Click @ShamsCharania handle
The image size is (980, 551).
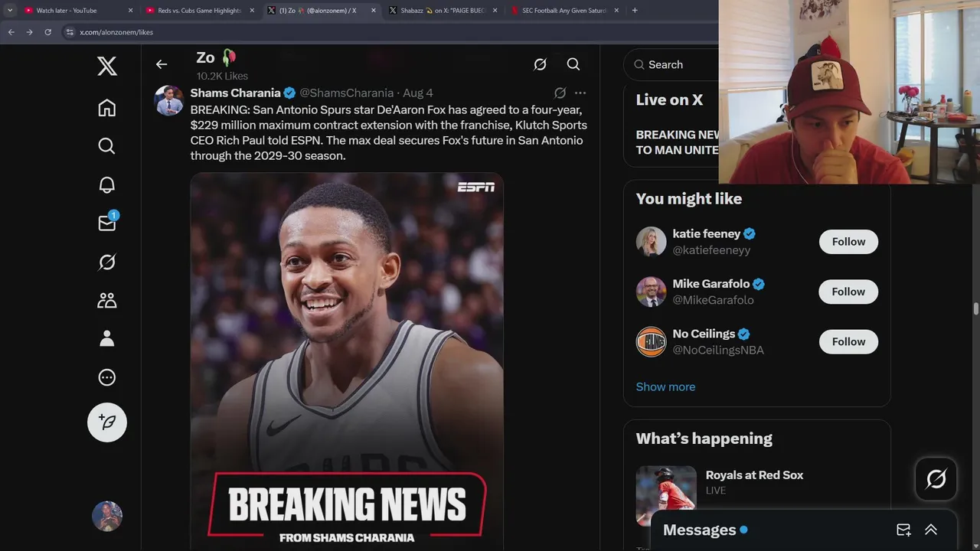(x=346, y=93)
